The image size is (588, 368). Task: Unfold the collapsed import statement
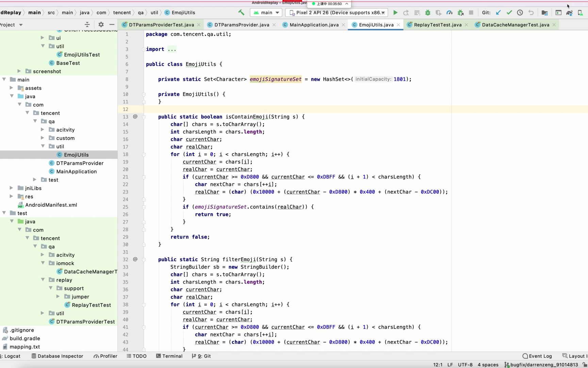tap(172, 49)
